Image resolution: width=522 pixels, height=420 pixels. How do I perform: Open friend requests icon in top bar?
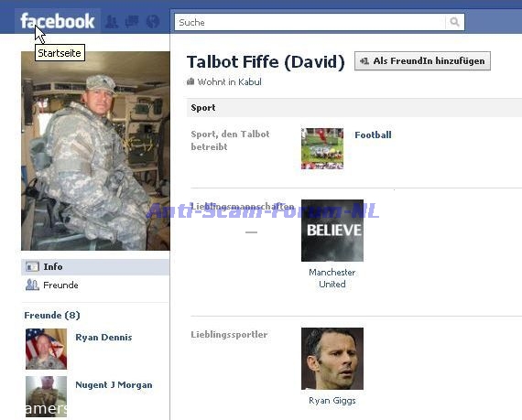pyautogui.click(x=111, y=21)
